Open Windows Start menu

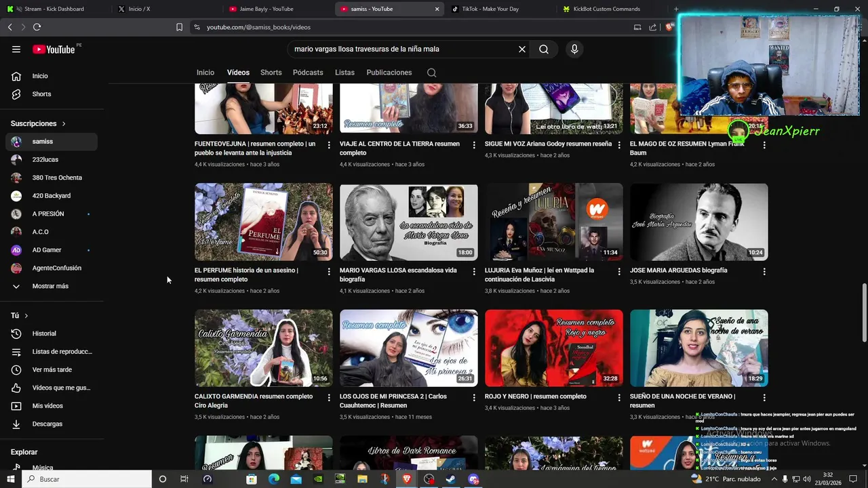pyautogui.click(x=11, y=479)
